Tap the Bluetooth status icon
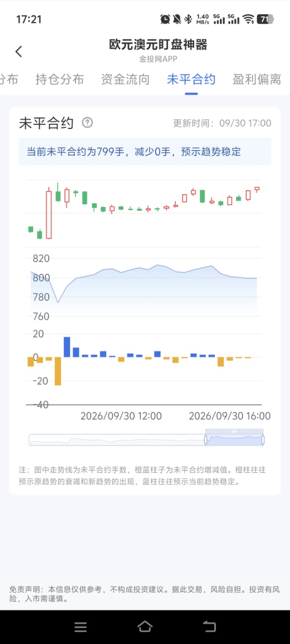This screenshot has width=290, height=644. [x=188, y=19]
